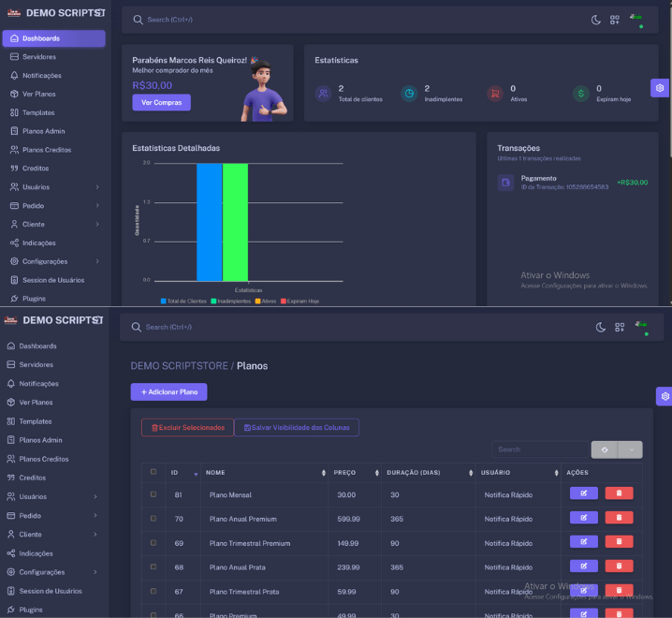
Task: Delete the Plano Anual Premium row
Action: (619, 518)
